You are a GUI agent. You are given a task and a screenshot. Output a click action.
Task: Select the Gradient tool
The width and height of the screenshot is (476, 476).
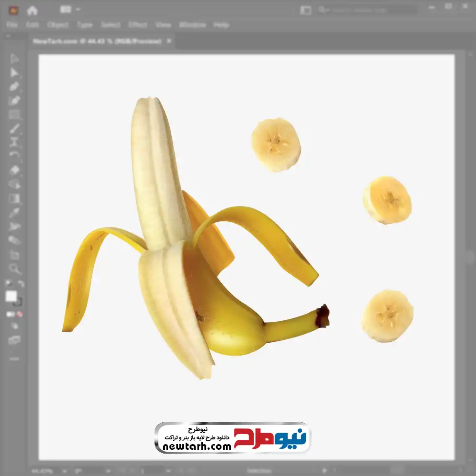[14, 198]
